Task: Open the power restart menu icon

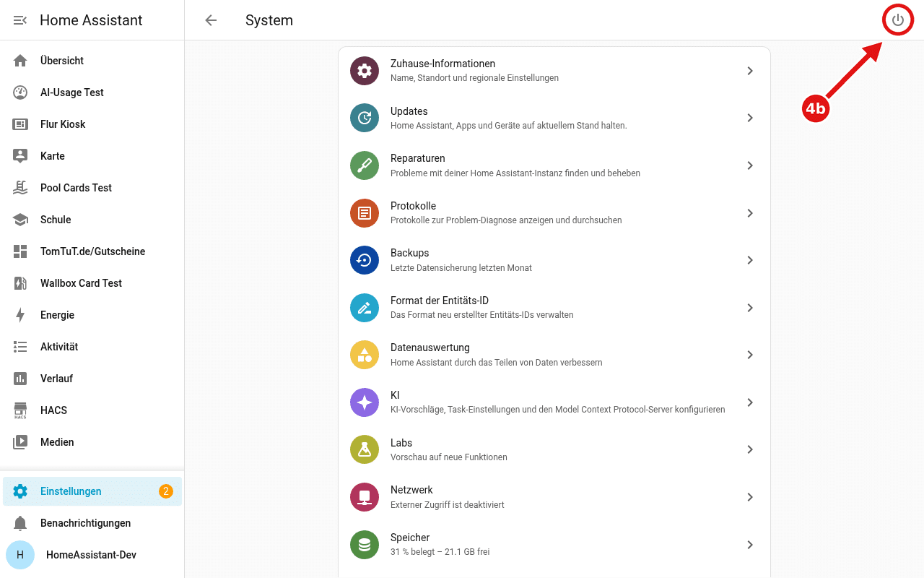Action: point(898,20)
